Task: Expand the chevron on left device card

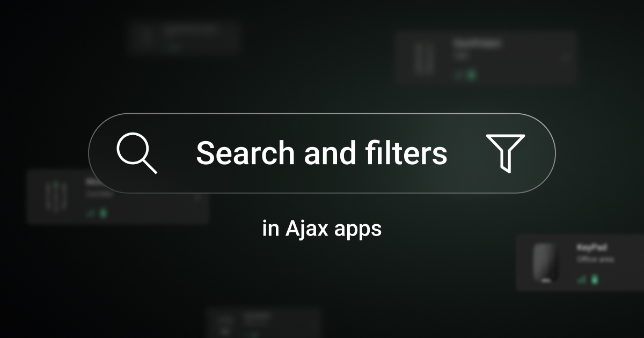Action: point(197,197)
